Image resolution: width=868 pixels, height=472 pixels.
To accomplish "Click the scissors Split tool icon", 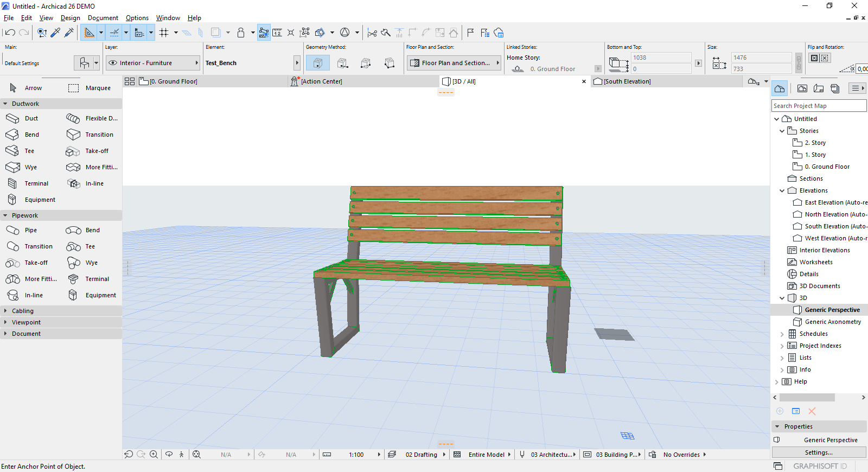I will pyautogui.click(x=372, y=33).
